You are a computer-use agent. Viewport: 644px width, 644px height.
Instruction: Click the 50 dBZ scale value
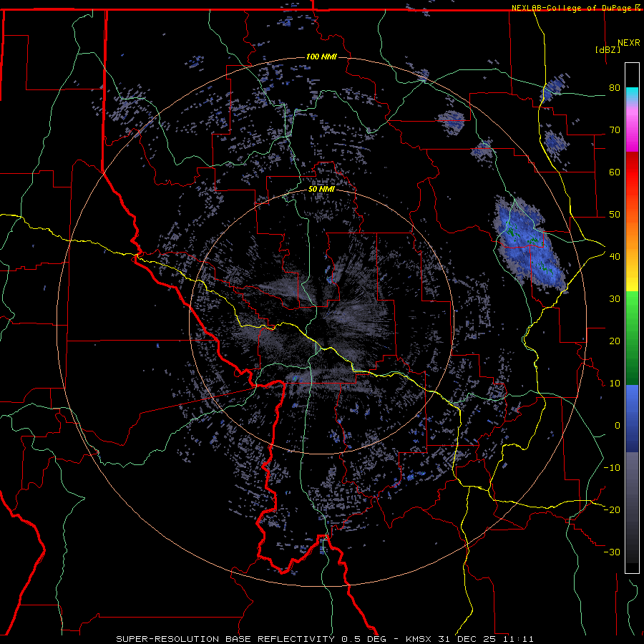(x=615, y=215)
